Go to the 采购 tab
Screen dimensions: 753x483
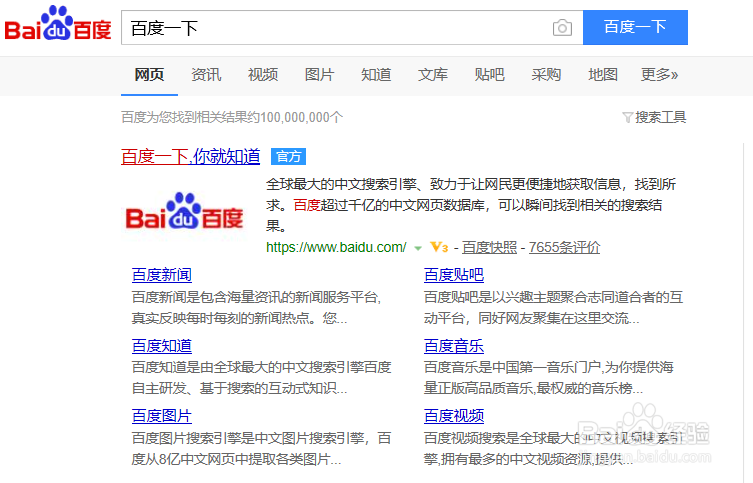pos(546,75)
